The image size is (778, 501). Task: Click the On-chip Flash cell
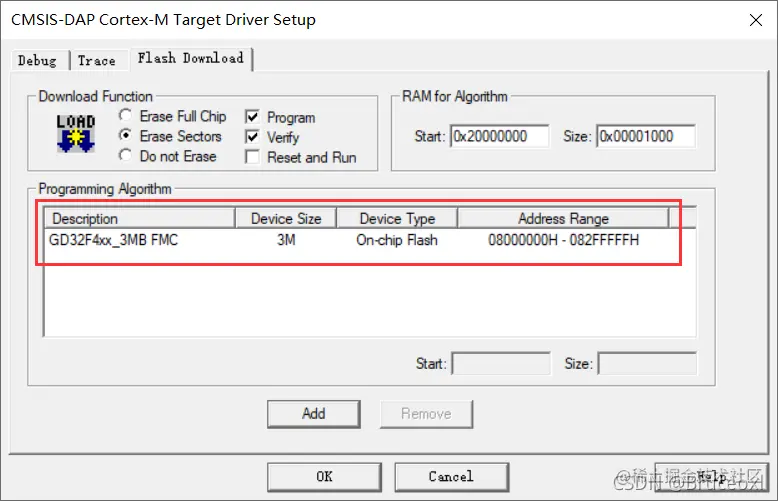397,240
